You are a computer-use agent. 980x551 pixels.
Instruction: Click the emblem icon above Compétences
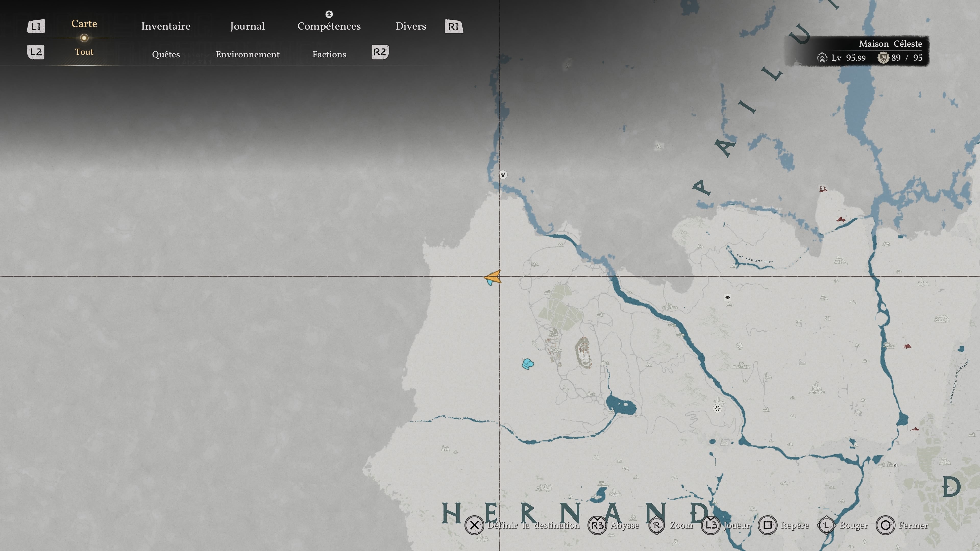[329, 14]
